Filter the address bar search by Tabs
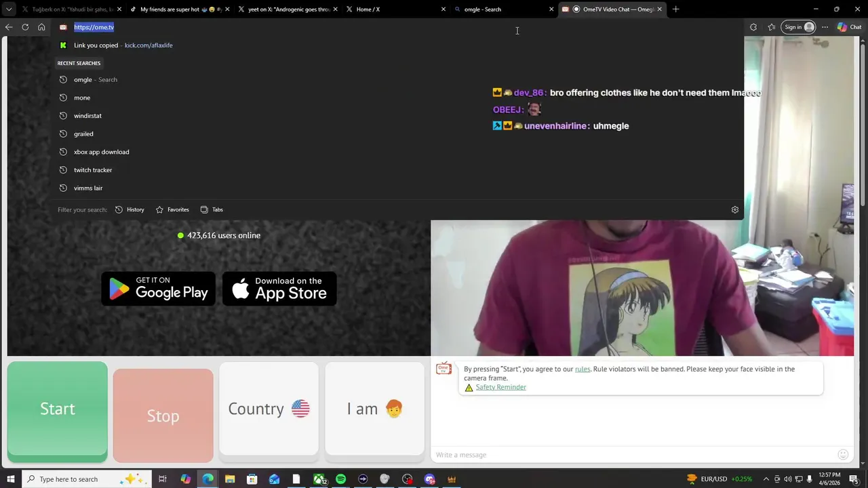Screen dimensions: 868x488 coord(212,209)
